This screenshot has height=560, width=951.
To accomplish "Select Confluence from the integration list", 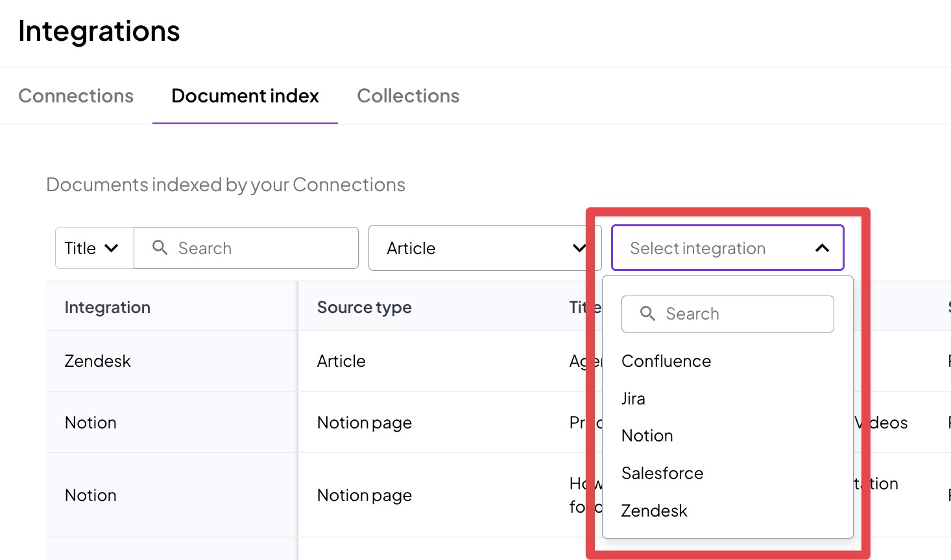I will [666, 361].
